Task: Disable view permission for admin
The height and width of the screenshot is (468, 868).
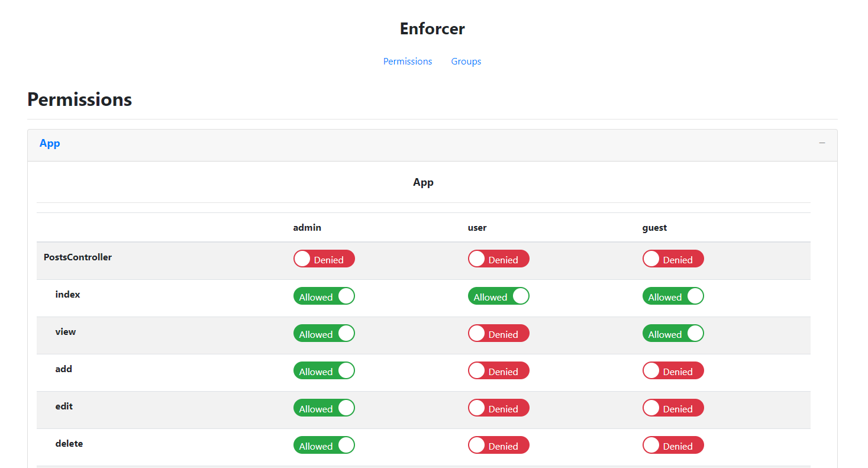Action: 324,334
